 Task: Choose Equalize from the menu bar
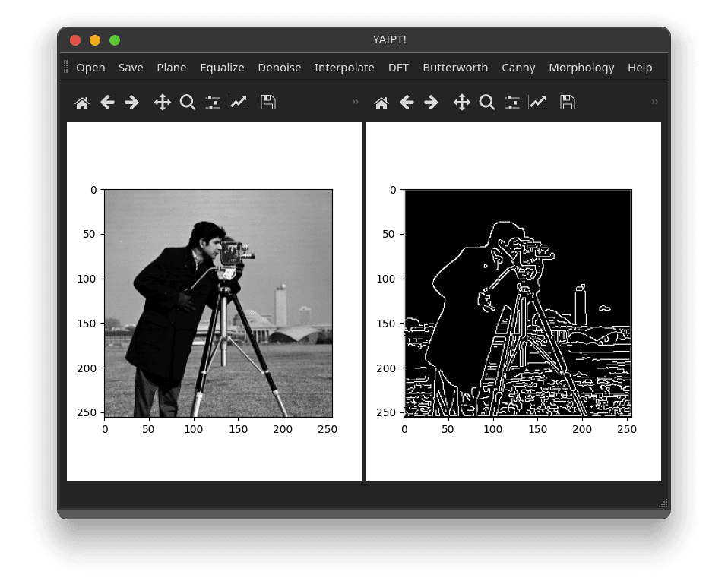(223, 68)
